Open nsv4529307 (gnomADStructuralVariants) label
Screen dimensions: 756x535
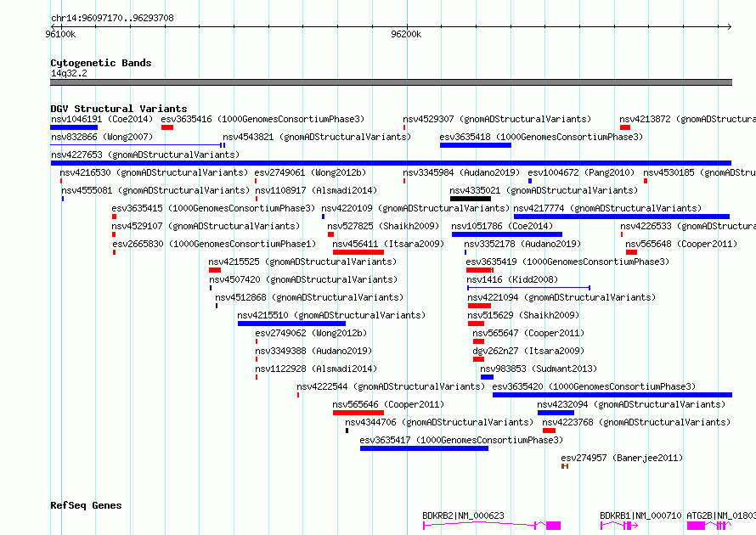pyautogui.click(x=497, y=119)
